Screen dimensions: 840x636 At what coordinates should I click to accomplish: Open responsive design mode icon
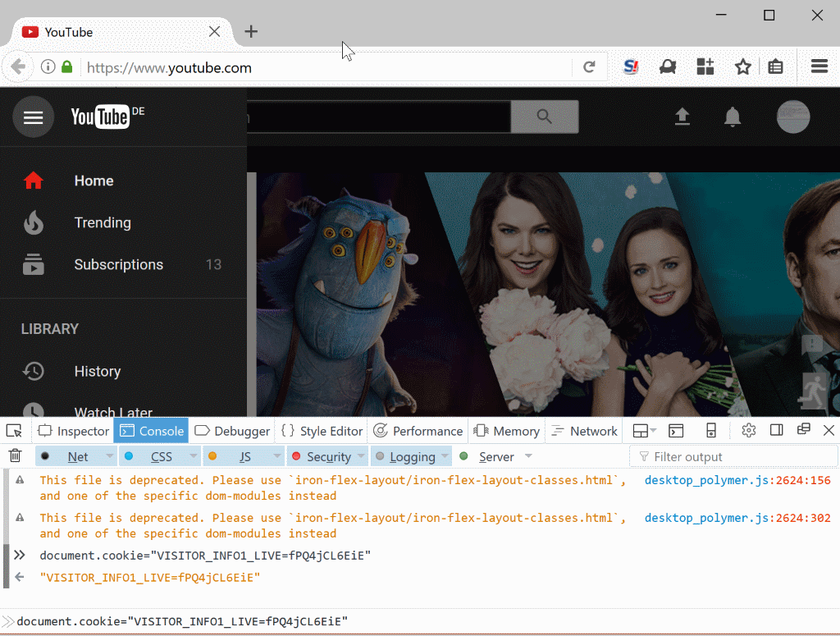click(711, 431)
